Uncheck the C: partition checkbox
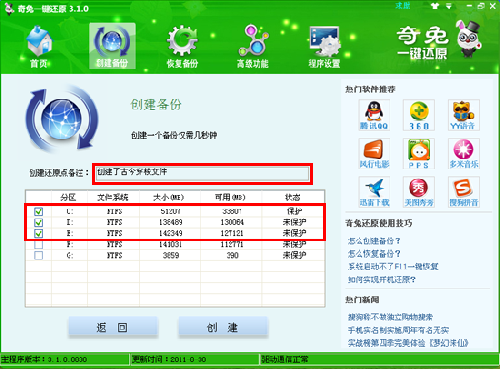Screen dimensions: 500x369 [39, 211]
